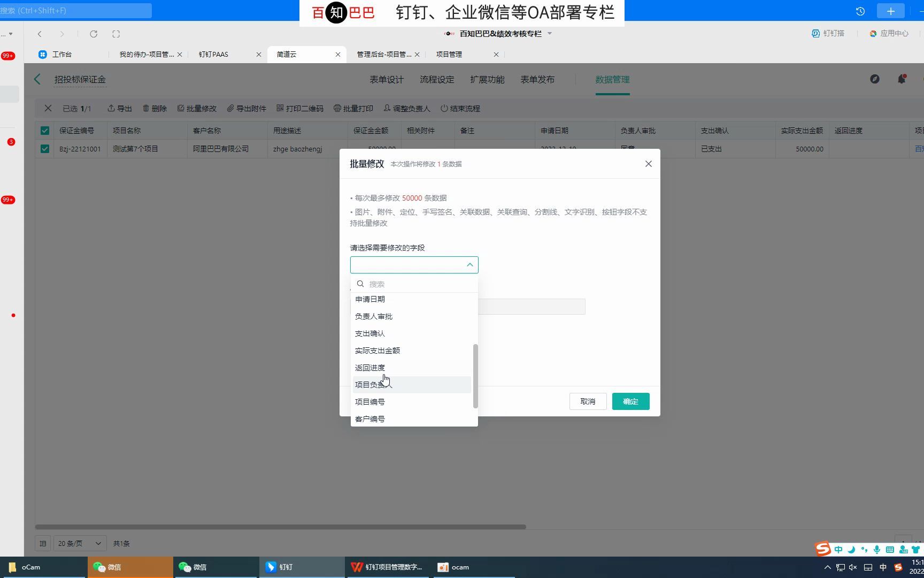Click the volume mute tray icon
Image resolution: width=924 pixels, height=578 pixels.
(853, 567)
